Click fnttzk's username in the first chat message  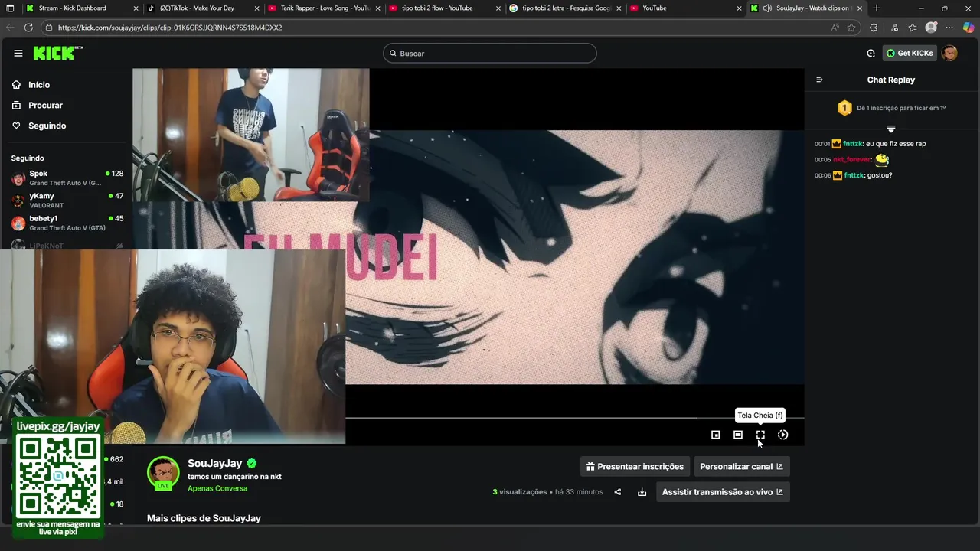point(853,144)
